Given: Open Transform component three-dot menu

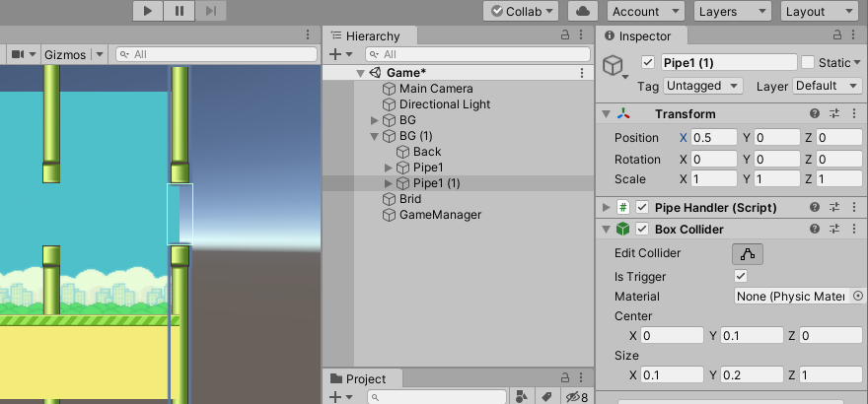Looking at the screenshot, I should [x=854, y=114].
